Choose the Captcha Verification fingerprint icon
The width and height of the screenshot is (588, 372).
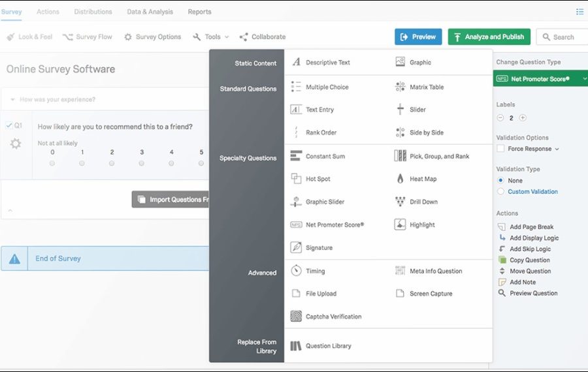point(295,317)
